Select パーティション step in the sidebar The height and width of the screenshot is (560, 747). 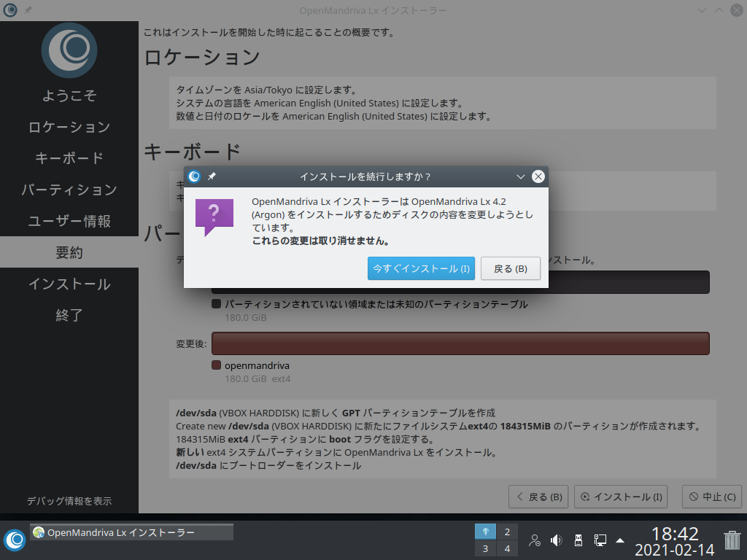(69, 190)
